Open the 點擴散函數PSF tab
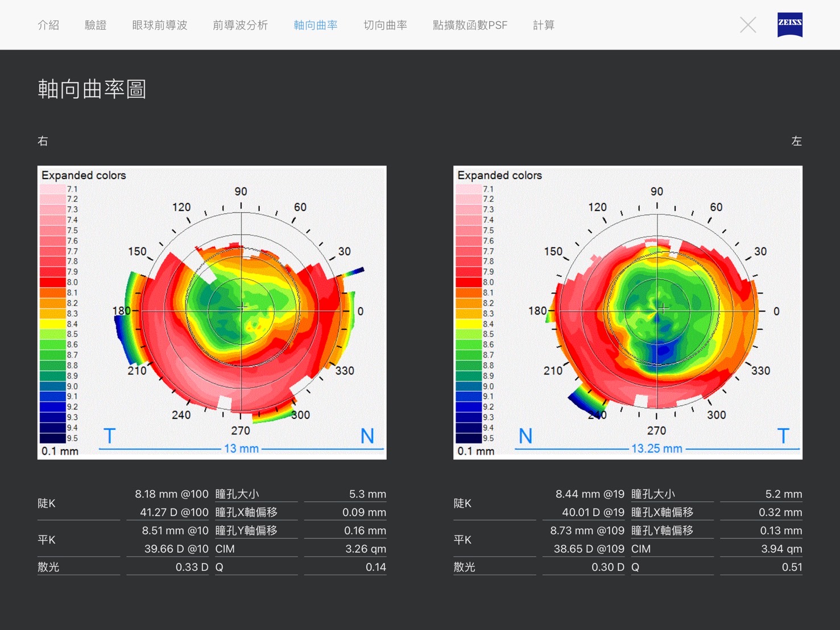 pos(470,25)
